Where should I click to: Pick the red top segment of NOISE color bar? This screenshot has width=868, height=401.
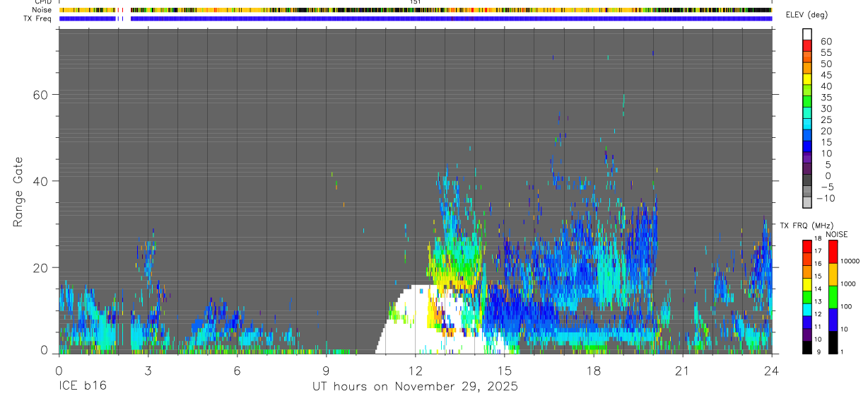pos(833,252)
